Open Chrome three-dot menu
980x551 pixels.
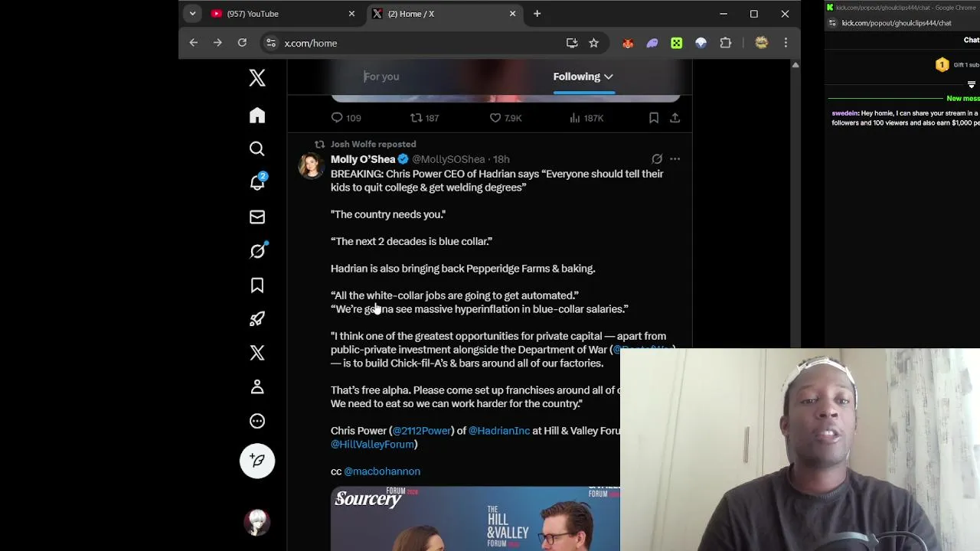(786, 44)
